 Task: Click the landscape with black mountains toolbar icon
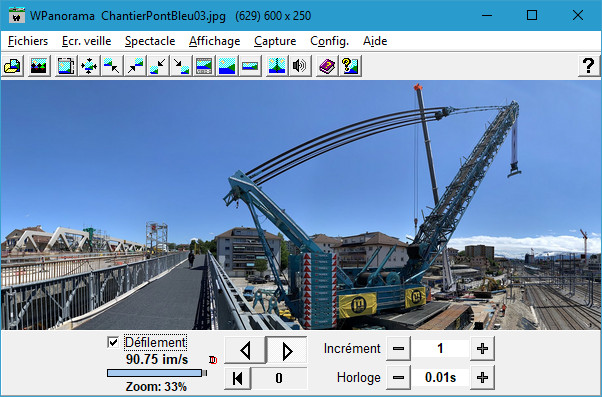[39, 66]
